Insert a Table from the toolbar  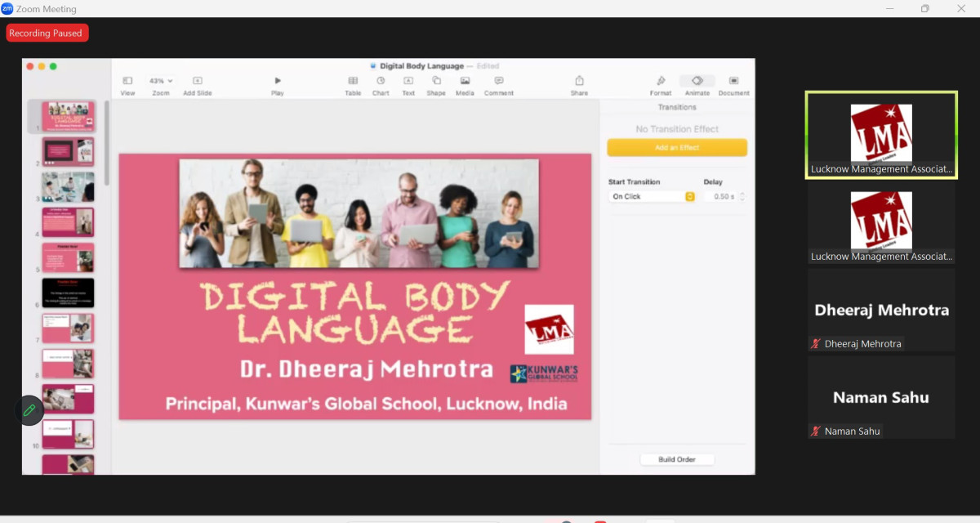click(353, 81)
